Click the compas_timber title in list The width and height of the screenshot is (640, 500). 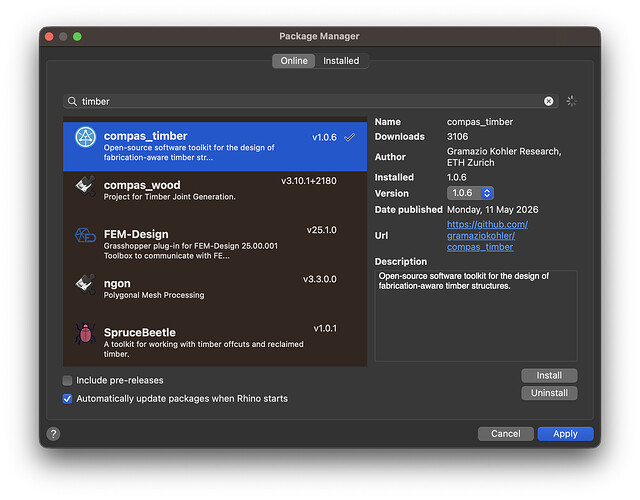pos(146,136)
